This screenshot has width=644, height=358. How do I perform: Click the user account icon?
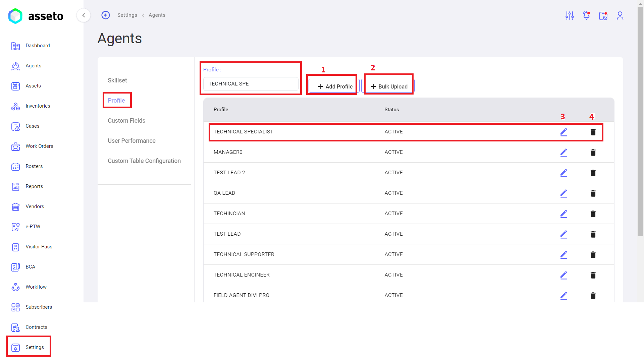620,15
